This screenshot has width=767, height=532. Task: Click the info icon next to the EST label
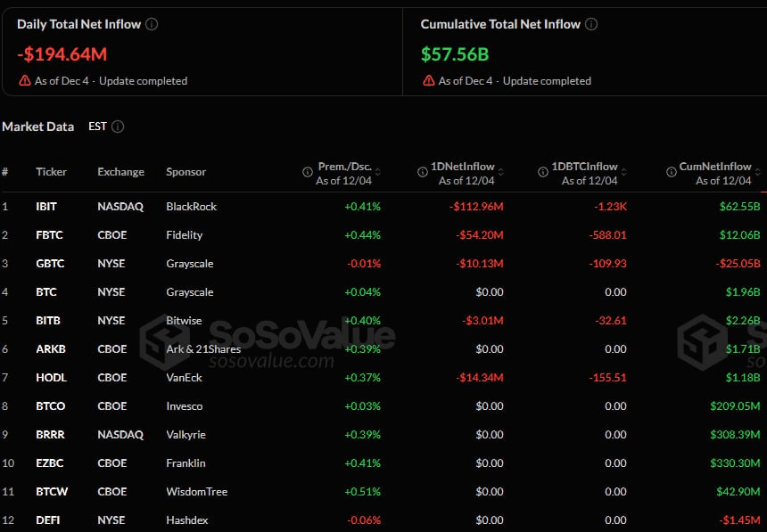pos(119,126)
